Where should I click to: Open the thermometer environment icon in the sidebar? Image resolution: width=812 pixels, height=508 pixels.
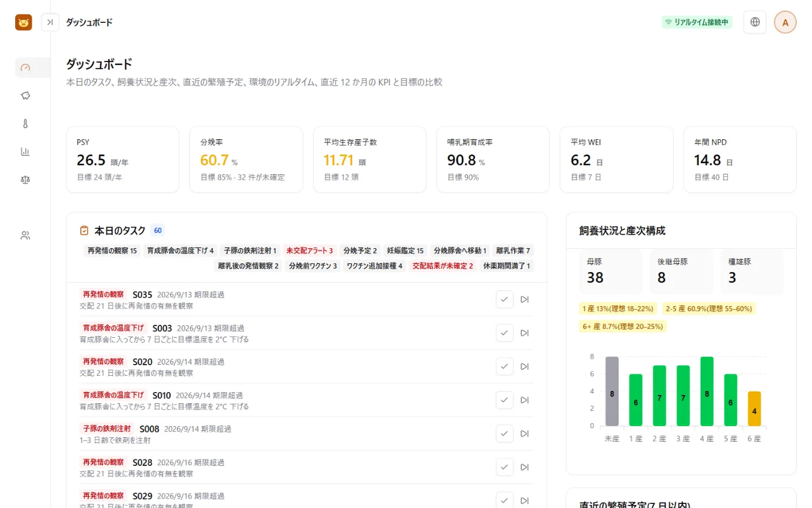tap(25, 123)
